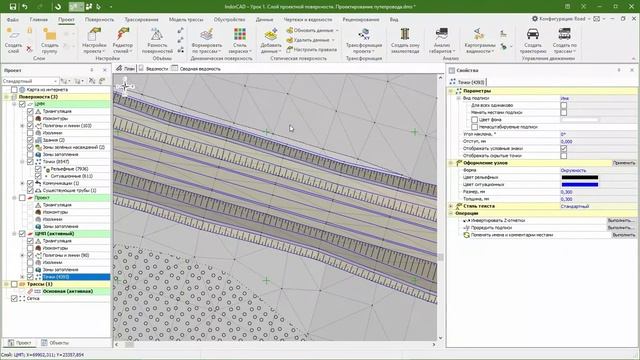Viewport: 640px width, 360px height.
Task: Click План view icon above canvas
Action: click(x=119, y=69)
